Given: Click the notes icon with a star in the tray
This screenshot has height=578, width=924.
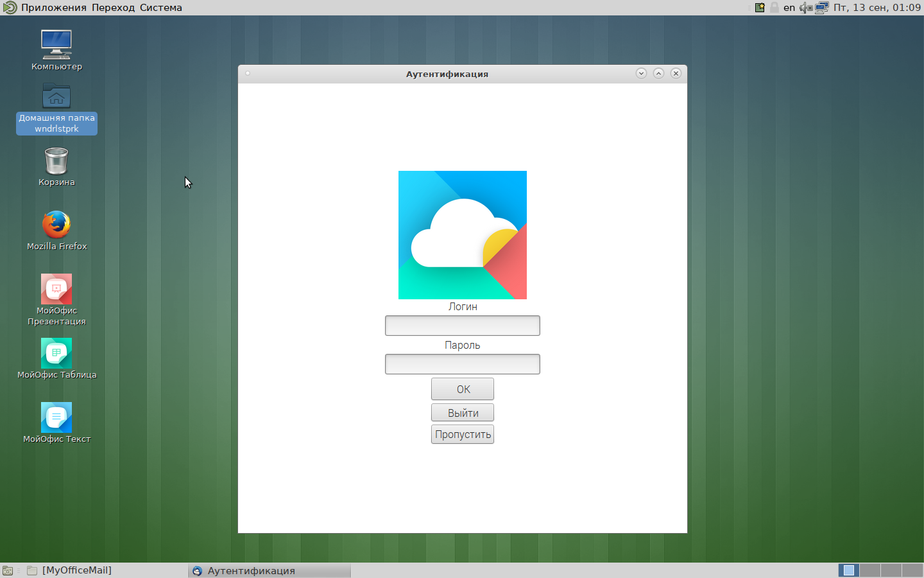Looking at the screenshot, I should tap(760, 8).
